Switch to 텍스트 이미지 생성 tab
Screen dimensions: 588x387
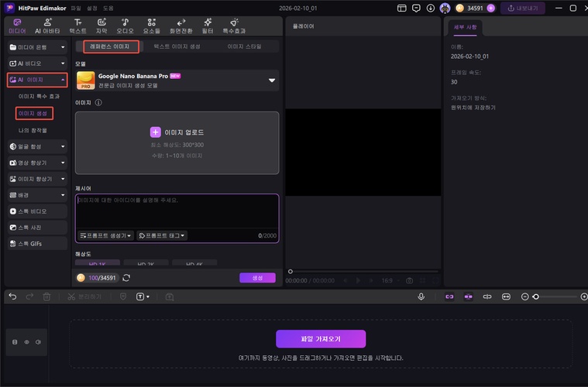tap(177, 46)
